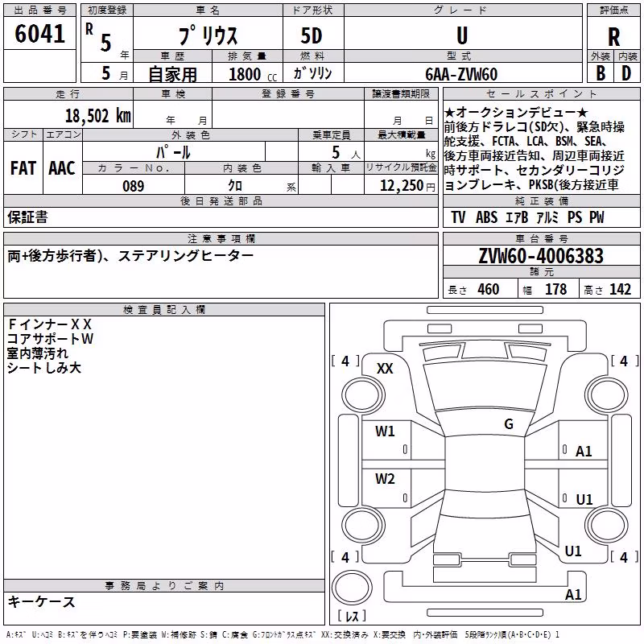
Task: Click the 注意事項欄 section header
Action: [221, 238]
